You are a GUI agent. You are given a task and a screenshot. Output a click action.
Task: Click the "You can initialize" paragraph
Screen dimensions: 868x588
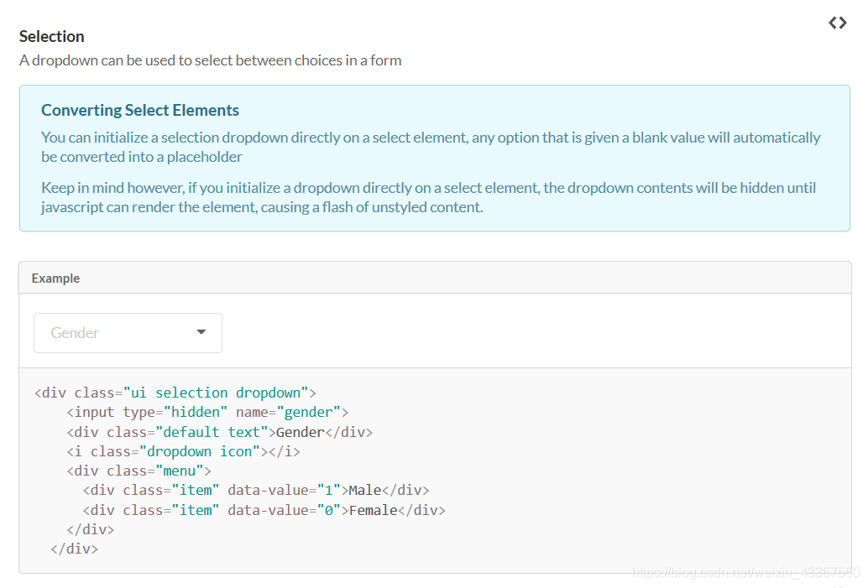pyautogui.click(x=431, y=147)
